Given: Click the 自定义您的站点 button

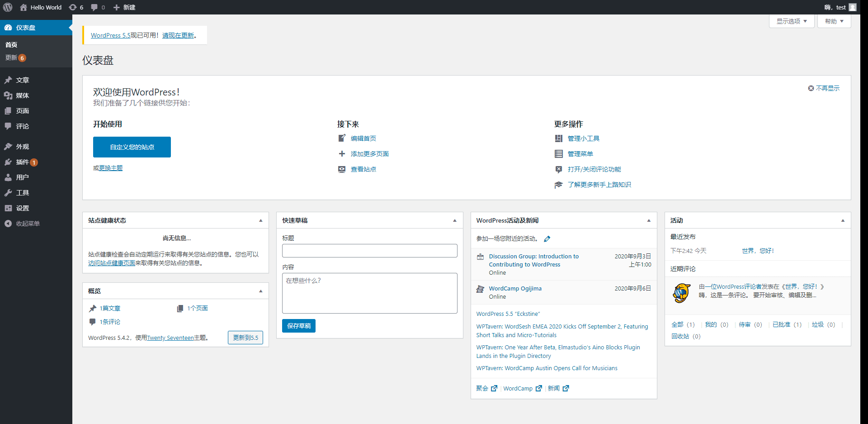Looking at the screenshot, I should click(x=132, y=147).
